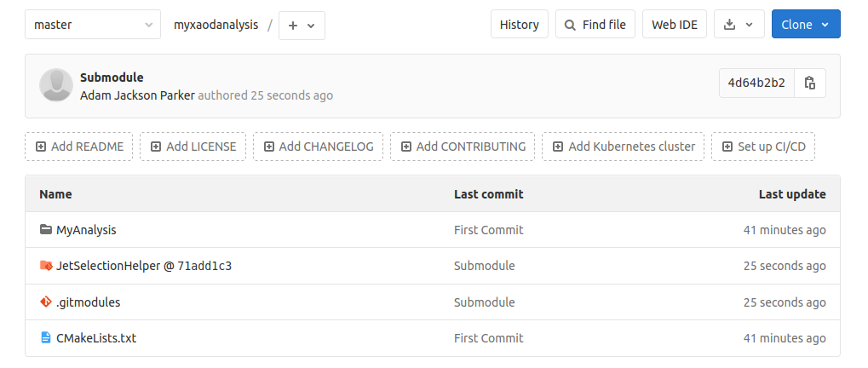This screenshot has width=868, height=368.
Task: Copy commit SHA with clipboard icon
Action: pos(810,83)
